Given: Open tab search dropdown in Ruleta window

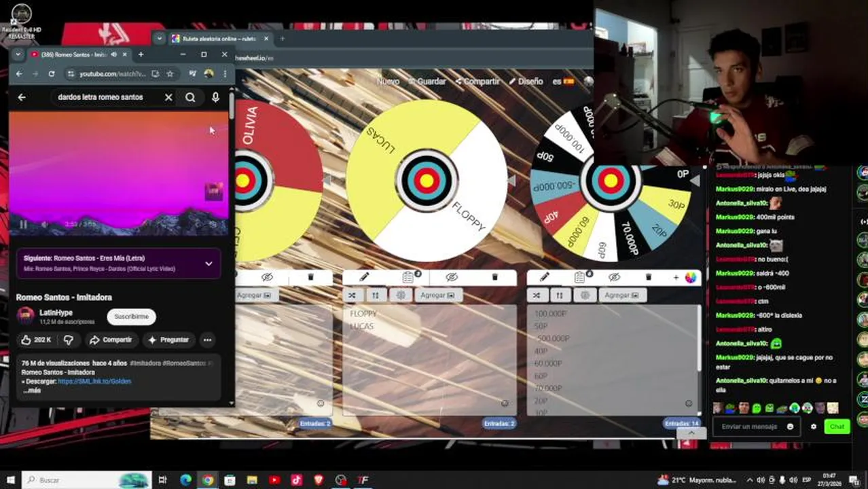Looking at the screenshot, I should tap(160, 39).
